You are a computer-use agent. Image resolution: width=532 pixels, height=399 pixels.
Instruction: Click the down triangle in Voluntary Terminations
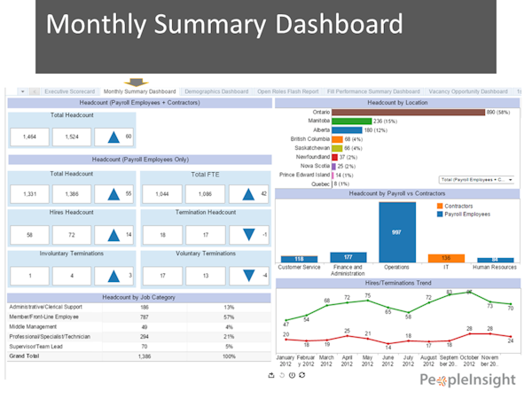pos(249,276)
